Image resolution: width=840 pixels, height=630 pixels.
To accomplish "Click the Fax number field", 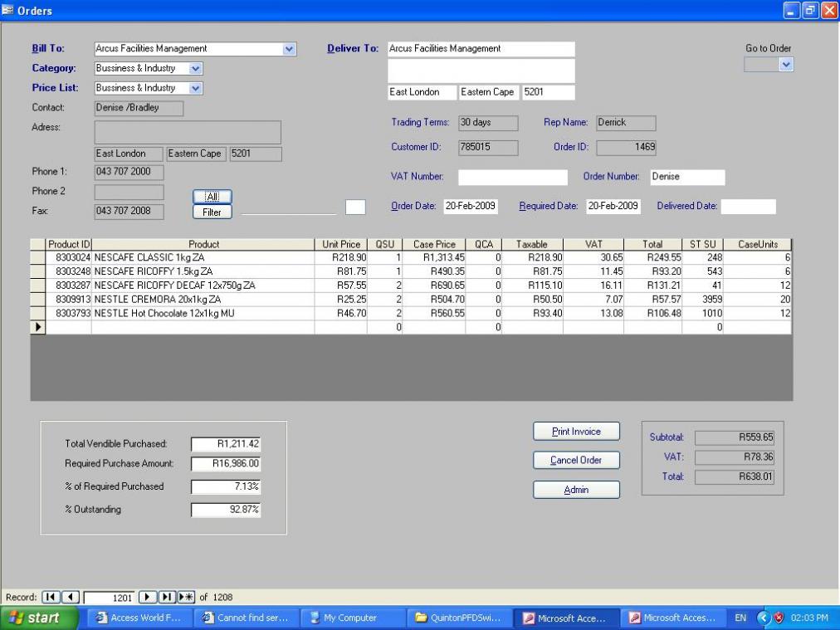I will pyautogui.click(x=129, y=211).
